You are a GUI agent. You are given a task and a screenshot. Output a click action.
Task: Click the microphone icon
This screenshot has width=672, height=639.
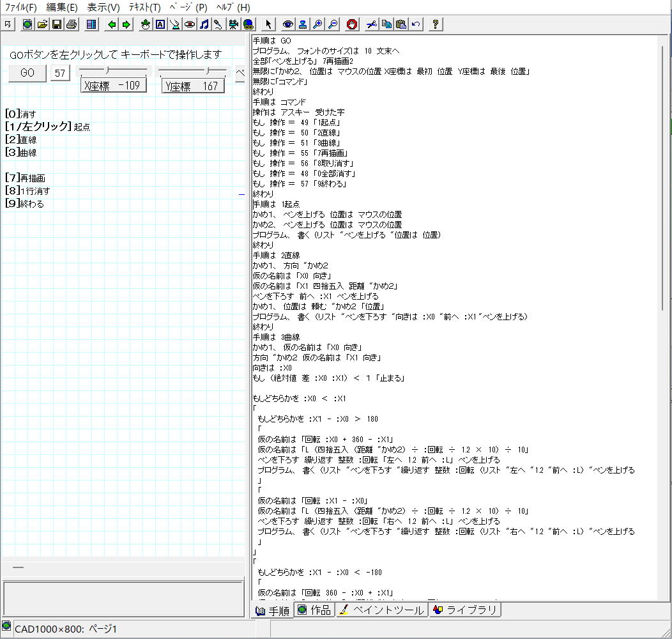(x=218, y=24)
